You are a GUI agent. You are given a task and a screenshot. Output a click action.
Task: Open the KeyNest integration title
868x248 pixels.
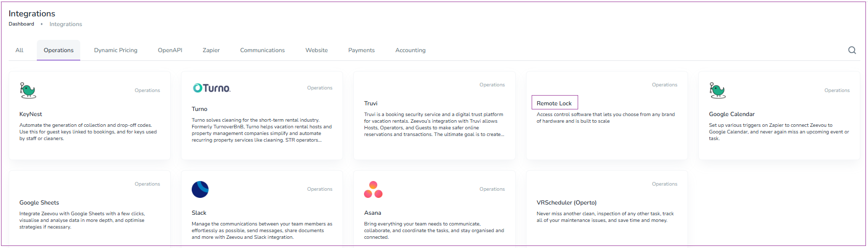(x=31, y=114)
